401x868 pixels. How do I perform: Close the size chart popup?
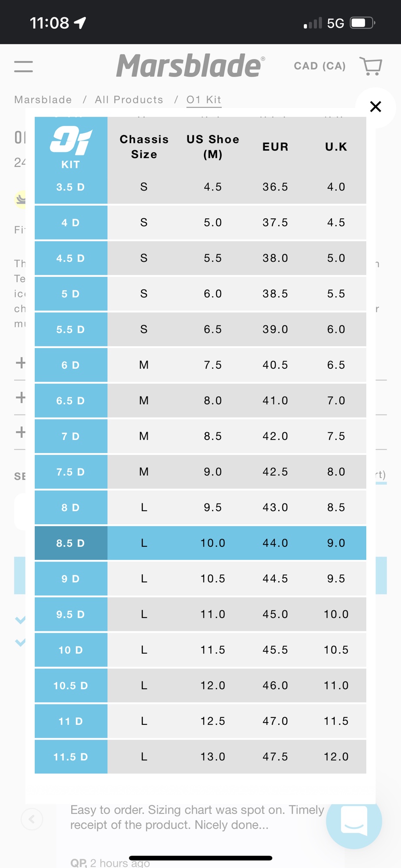pos(375,106)
